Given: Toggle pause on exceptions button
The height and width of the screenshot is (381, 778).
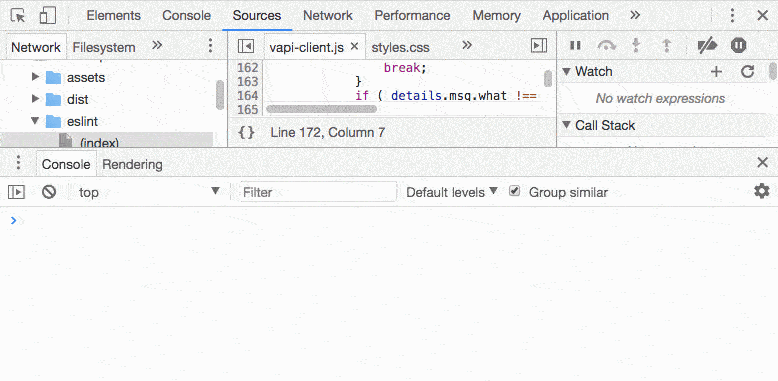Looking at the screenshot, I should 738,46.
